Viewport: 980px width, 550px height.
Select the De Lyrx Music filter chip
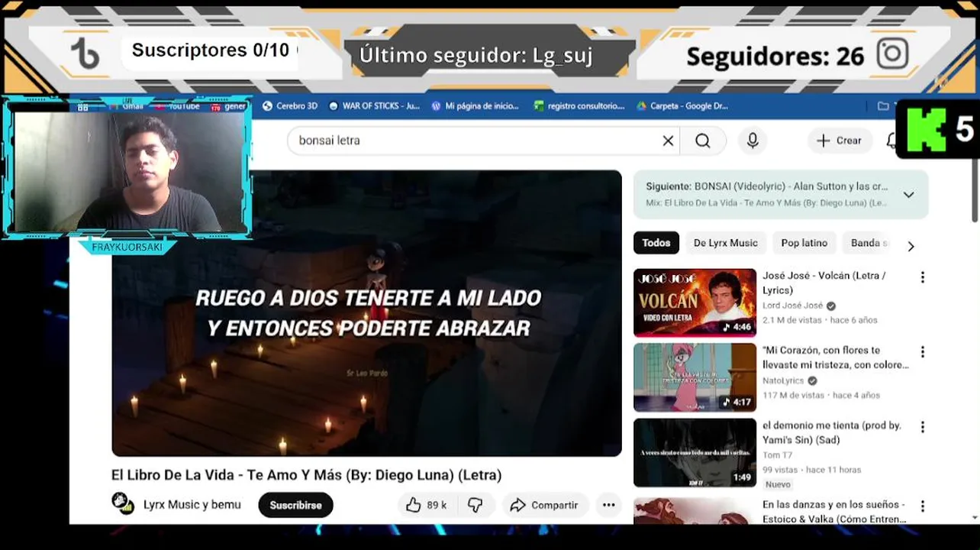pyautogui.click(x=725, y=243)
